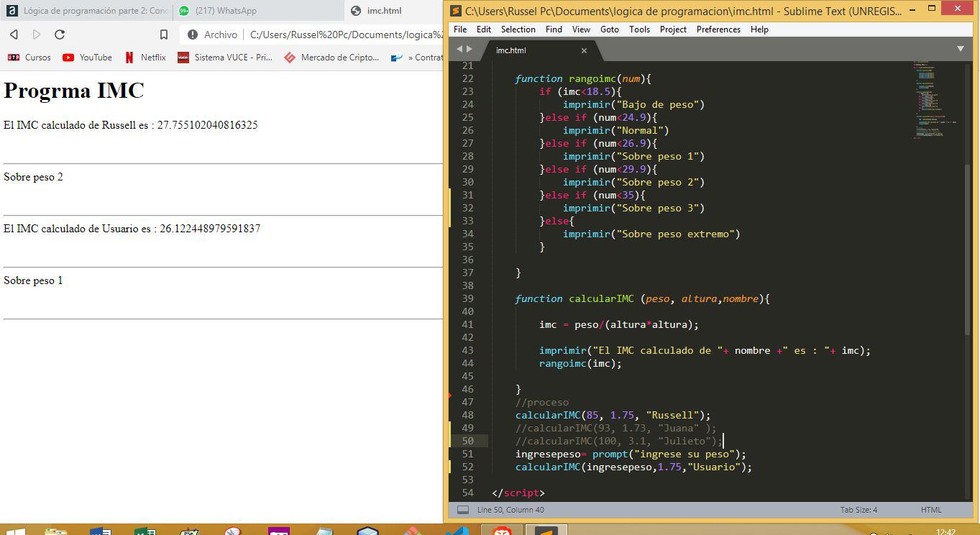Open the YouTube bookmark
Image resolution: width=980 pixels, height=535 pixels.
point(87,58)
